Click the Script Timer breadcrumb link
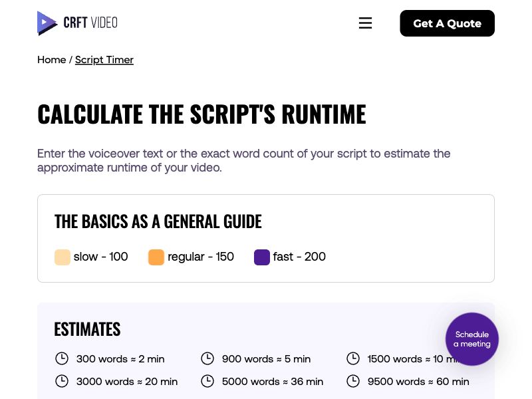 pos(104,60)
